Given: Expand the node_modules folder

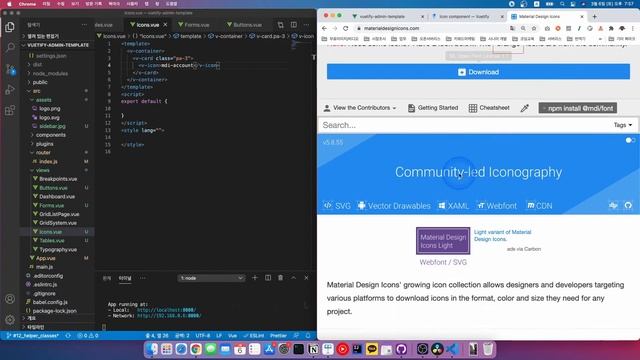Looking at the screenshot, I should click(x=50, y=73).
